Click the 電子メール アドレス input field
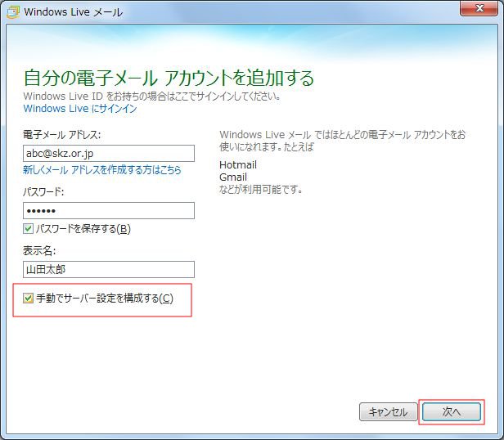The width and height of the screenshot is (504, 440). tap(109, 153)
